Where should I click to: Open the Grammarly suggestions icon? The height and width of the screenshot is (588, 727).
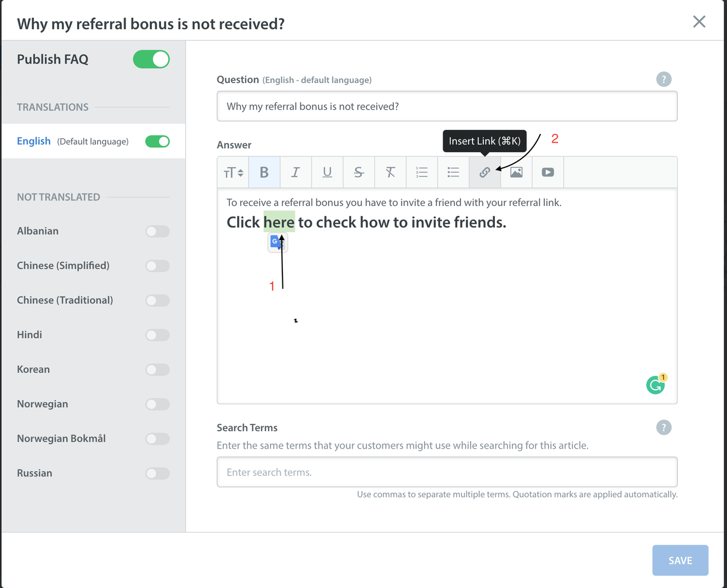(655, 384)
